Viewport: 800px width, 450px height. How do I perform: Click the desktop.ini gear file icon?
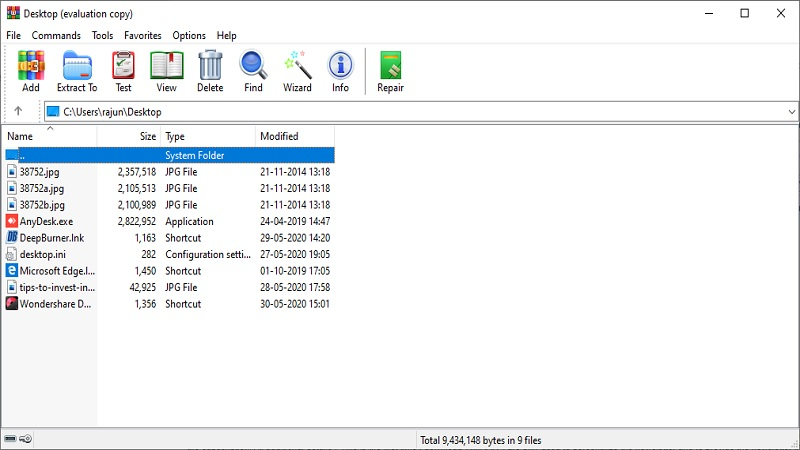[x=12, y=254]
